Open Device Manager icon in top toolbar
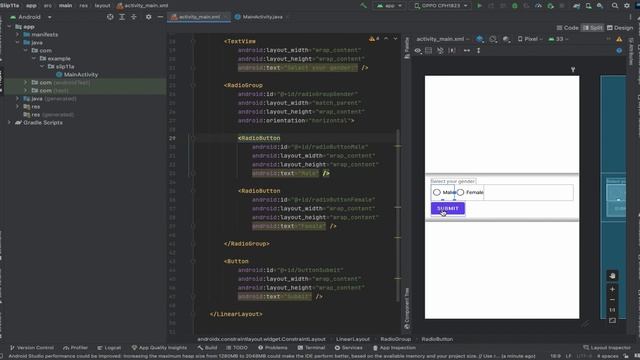The height and width of the screenshot is (360, 640). [x=588, y=6]
